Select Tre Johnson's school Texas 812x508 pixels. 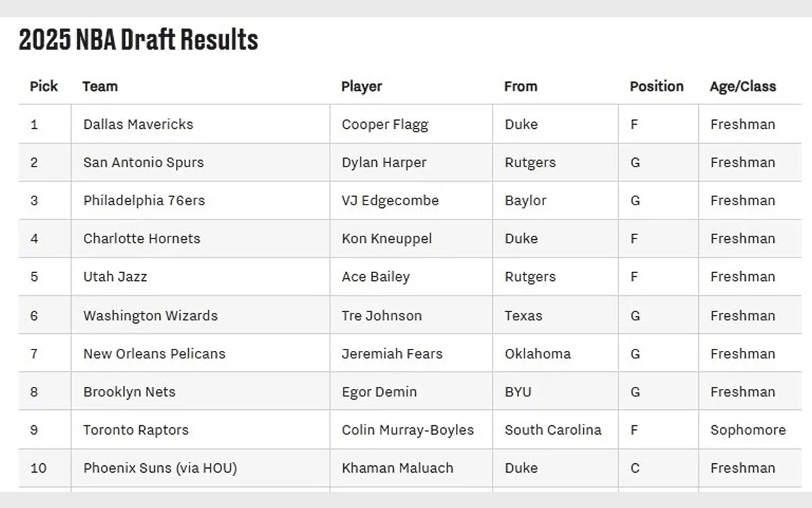(523, 316)
